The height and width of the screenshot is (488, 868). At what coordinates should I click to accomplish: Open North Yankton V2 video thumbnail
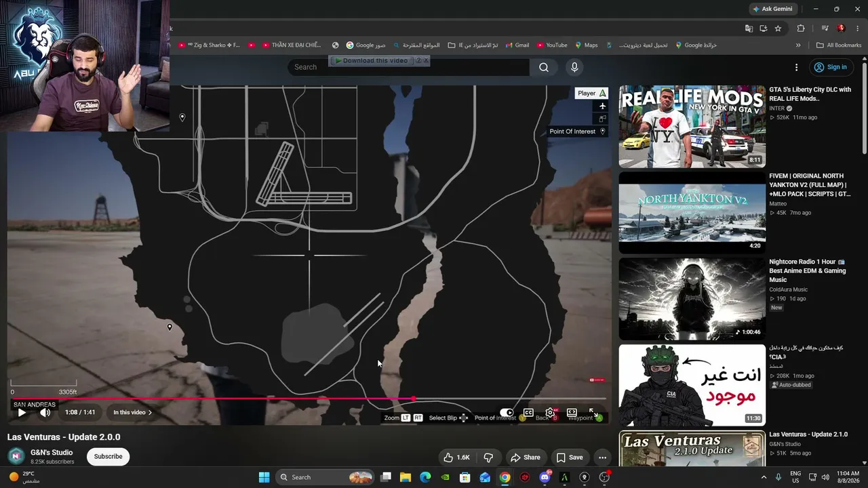(692, 213)
